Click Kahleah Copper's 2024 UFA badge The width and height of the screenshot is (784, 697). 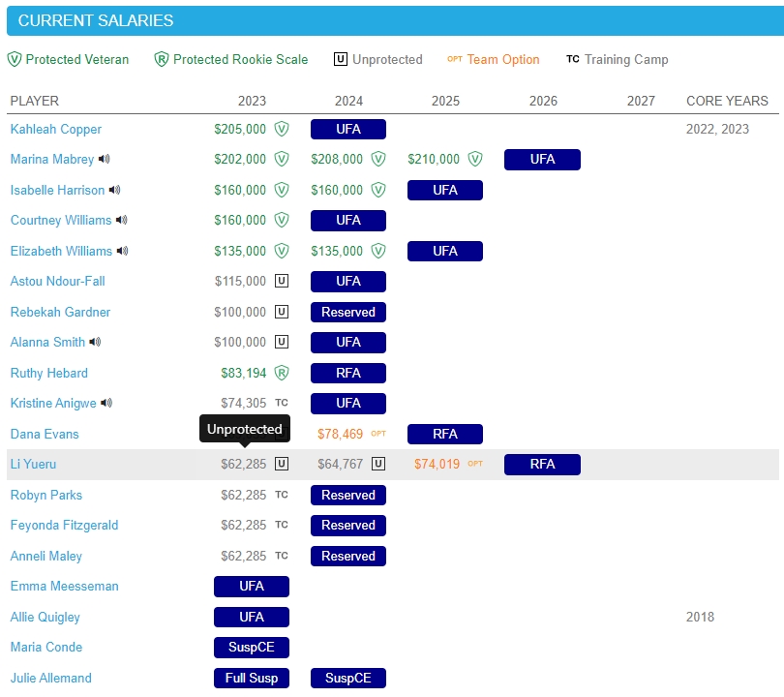click(x=348, y=129)
